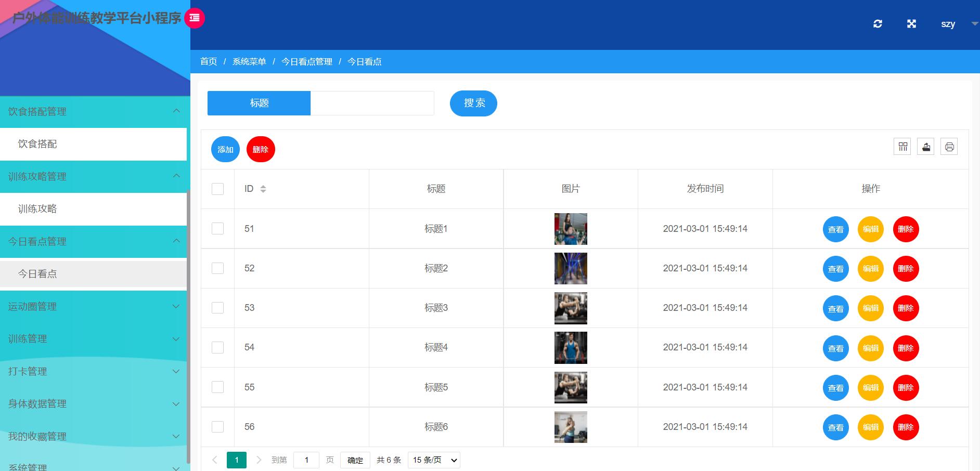Open the 15 条/页 page size selector
Viewport: 980px width, 471px height.
433,460
